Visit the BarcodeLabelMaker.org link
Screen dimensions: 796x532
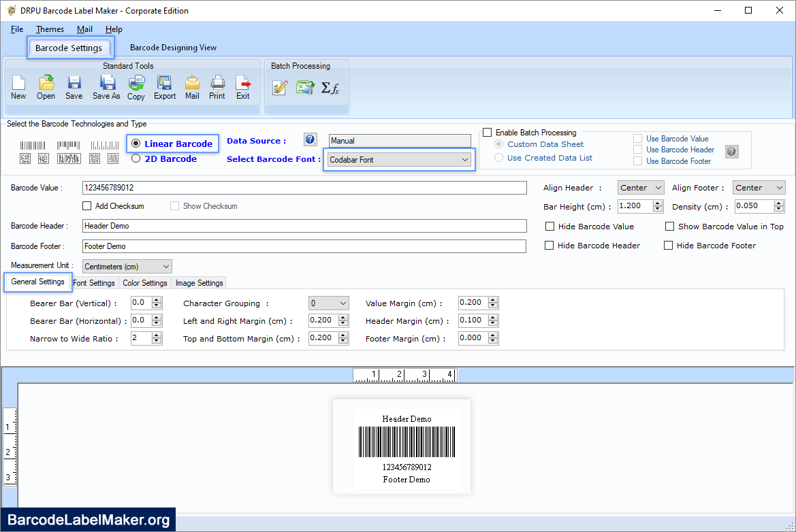[87, 519]
